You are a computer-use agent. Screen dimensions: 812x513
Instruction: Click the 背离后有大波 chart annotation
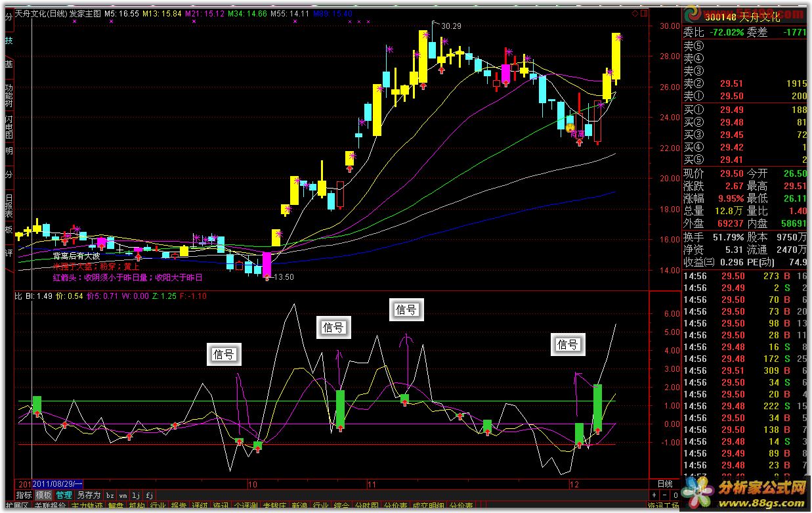click(x=76, y=256)
